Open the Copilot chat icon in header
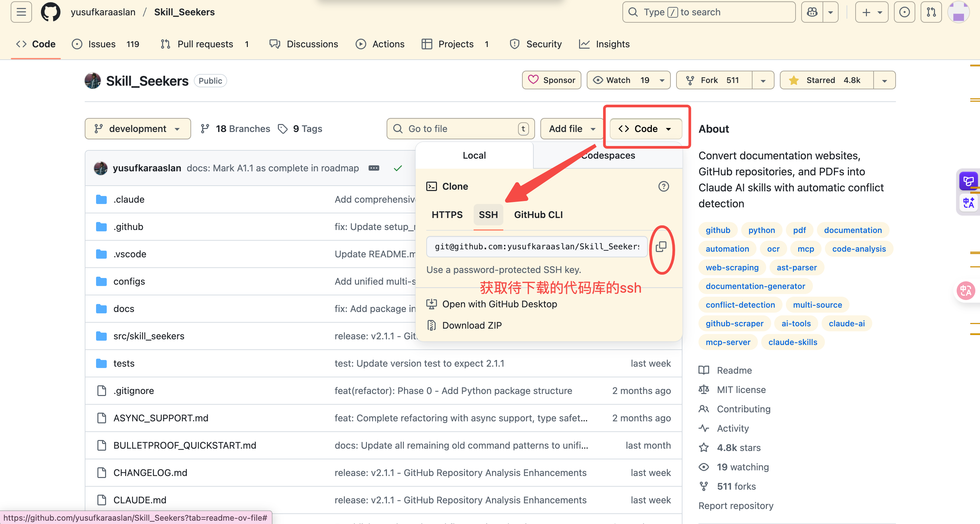This screenshot has height=524, width=980. pos(812,12)
